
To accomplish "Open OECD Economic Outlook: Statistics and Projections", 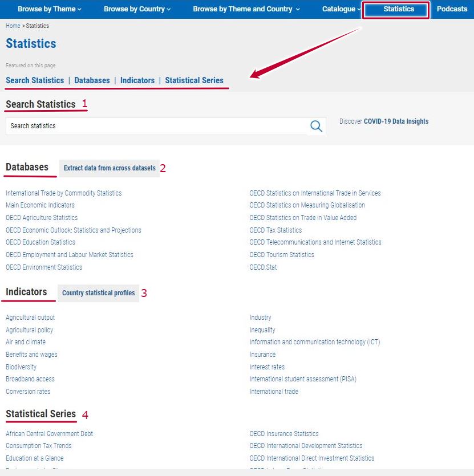I will pos(74,230).
